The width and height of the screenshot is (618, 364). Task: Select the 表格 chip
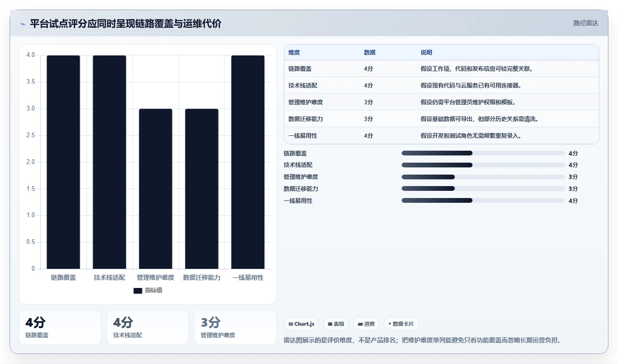pos(336,324)
